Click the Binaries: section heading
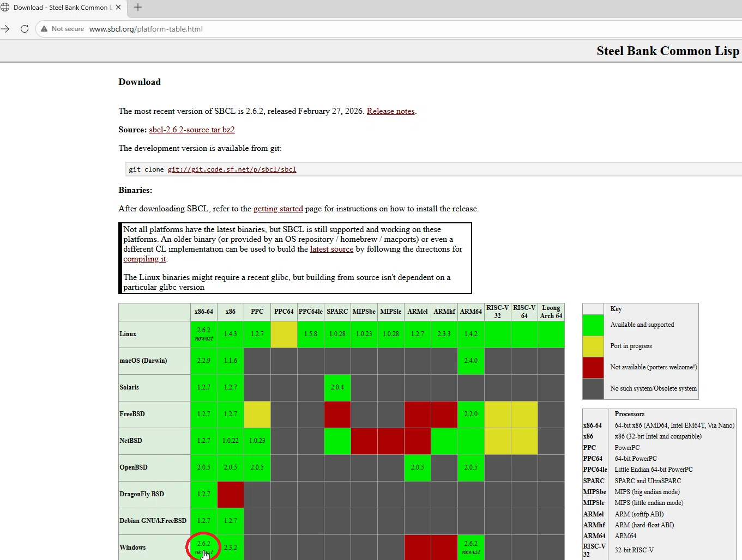 tap(135, 190)
